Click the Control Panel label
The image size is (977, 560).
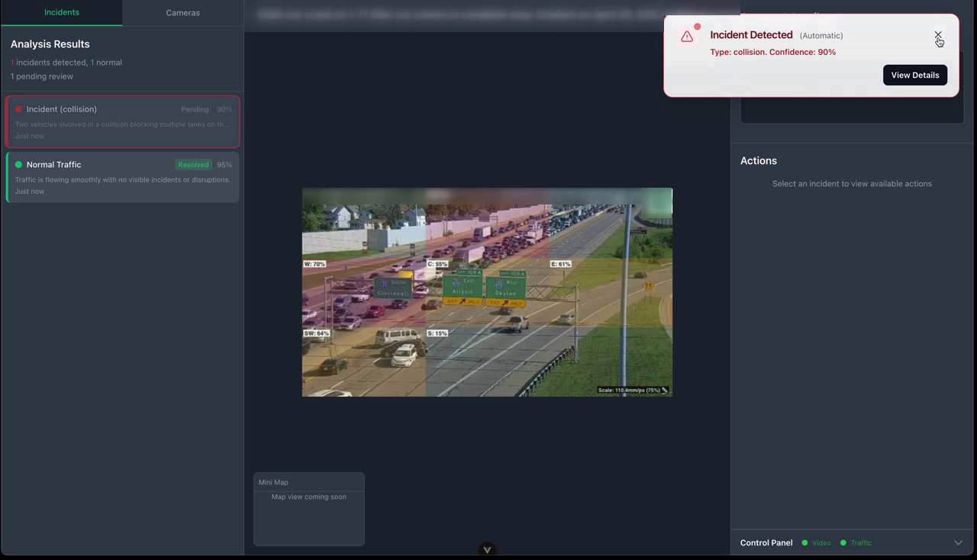pyautogui.click(x=766, y=542)
